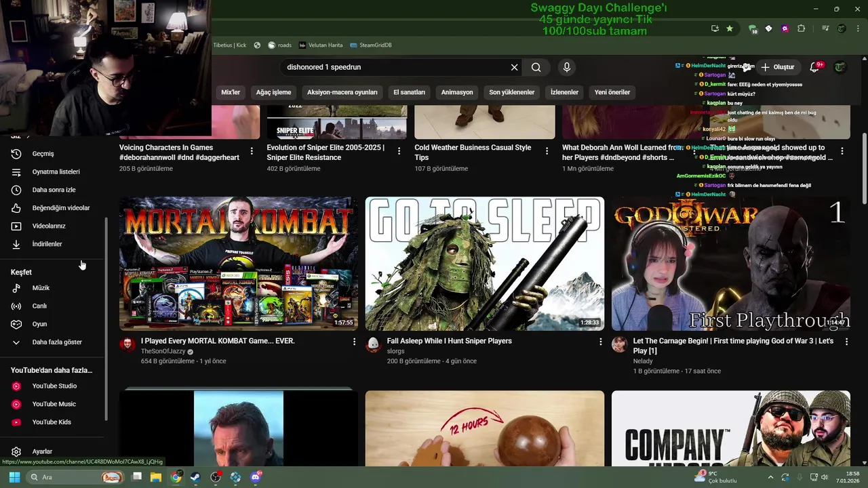The width and height of the screenshot is (868, 488).
Task: Select the Aksiyon-macera oyunları filter chip
Action: (x=342, y=92)
